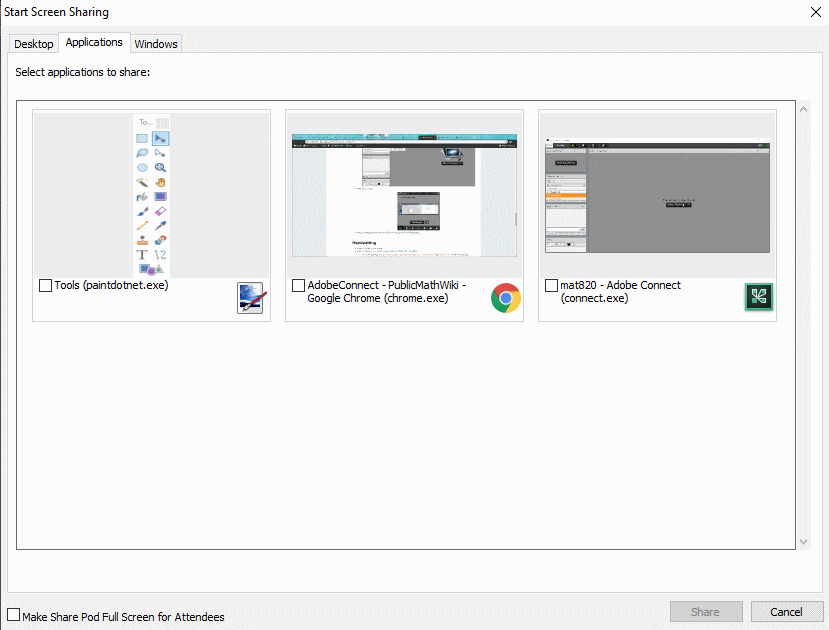The width and height of the screenshot is (829, 630).
Task: Open the Windows tab
Action: point(155,44)
